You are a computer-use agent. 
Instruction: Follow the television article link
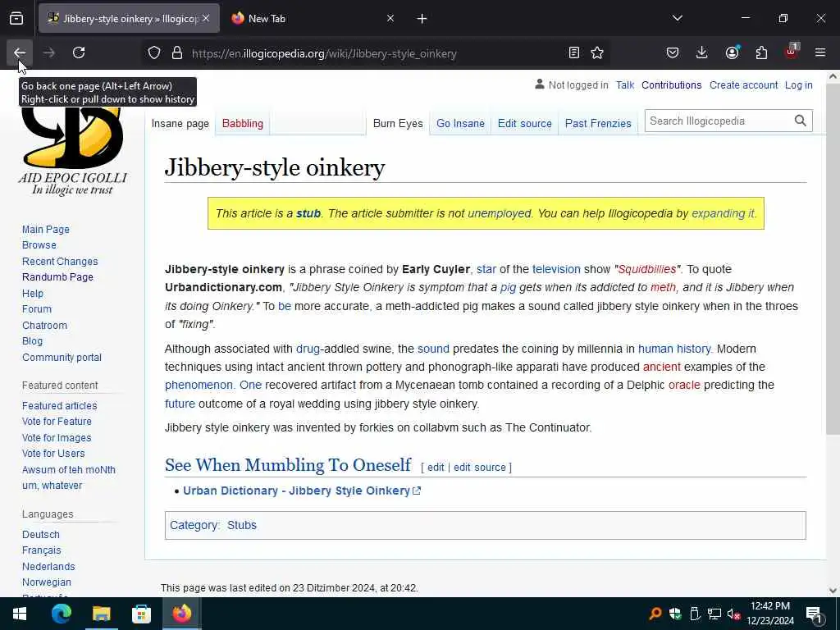pos(556,269)
